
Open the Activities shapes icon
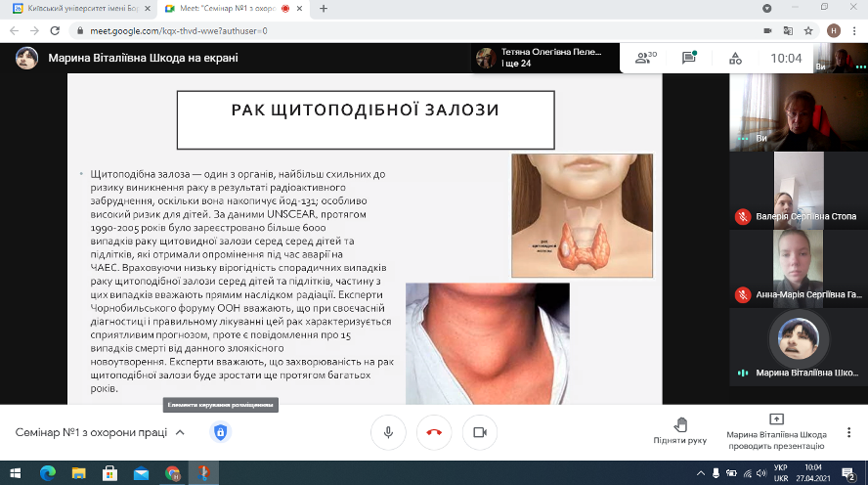[x=736, y=58]
